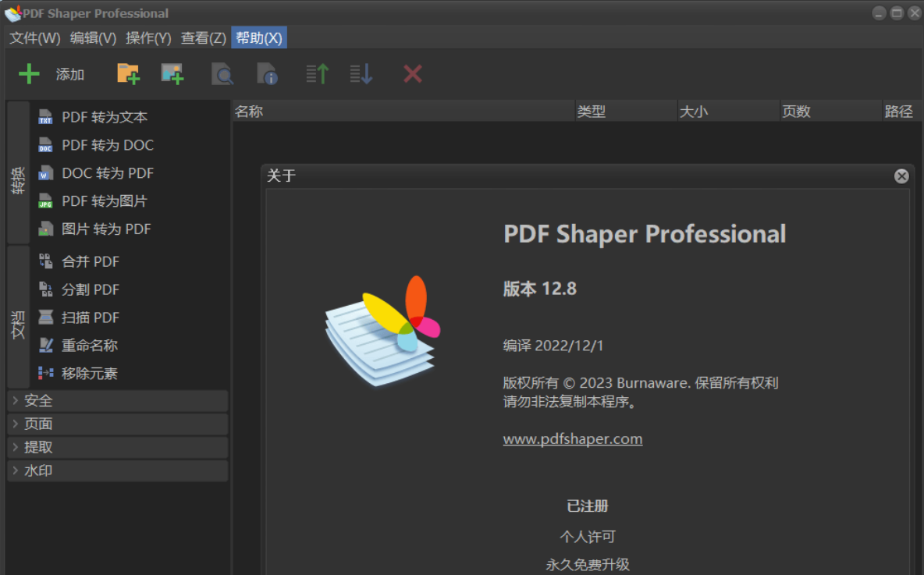Select DOC 转为 PDF text
This screenshot has height=575, width=924.
(107, 173)
